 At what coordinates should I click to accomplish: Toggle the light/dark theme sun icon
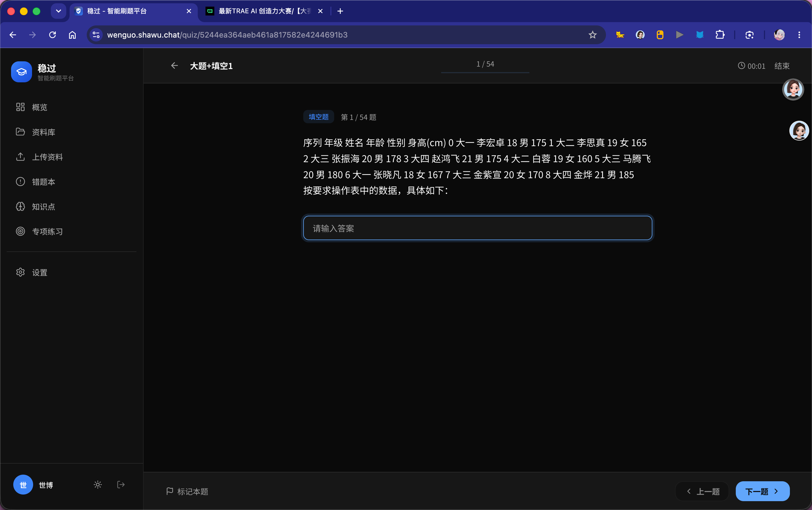[98, 485]
